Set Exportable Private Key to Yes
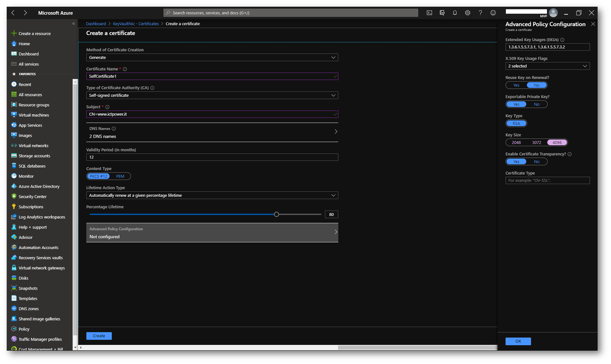The height and width of the screenshot is (364, 611). click(516, 104)
